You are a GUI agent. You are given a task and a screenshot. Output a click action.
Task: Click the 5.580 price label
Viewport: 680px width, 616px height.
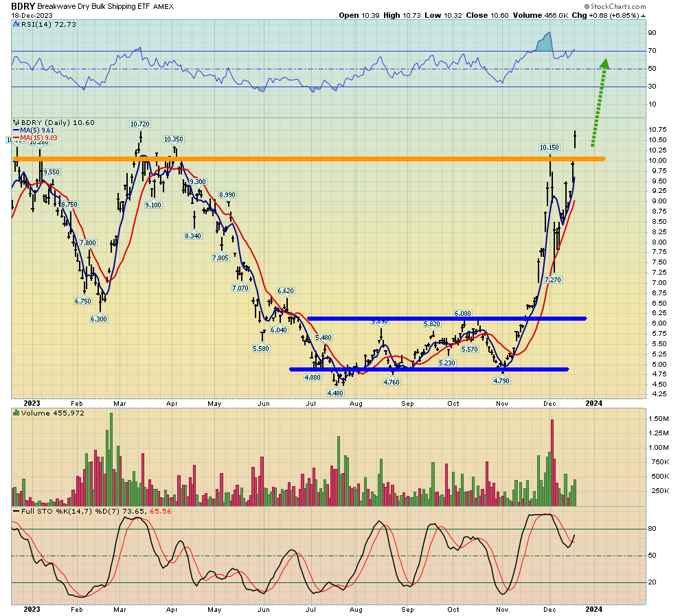261,349
